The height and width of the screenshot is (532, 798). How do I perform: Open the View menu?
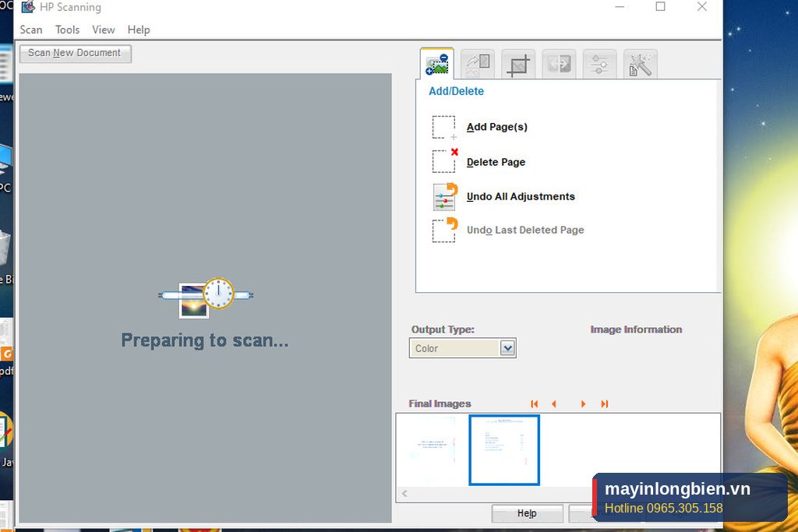coord(104,30)
